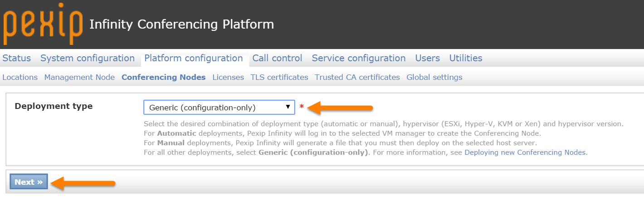Click the Deployment type field label
644x207 pixels.
[x=54, y=106]
